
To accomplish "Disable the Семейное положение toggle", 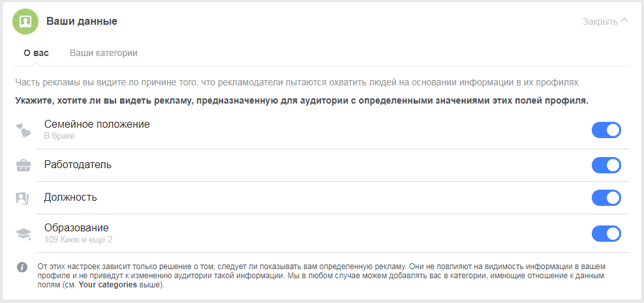I will [606, 130].
